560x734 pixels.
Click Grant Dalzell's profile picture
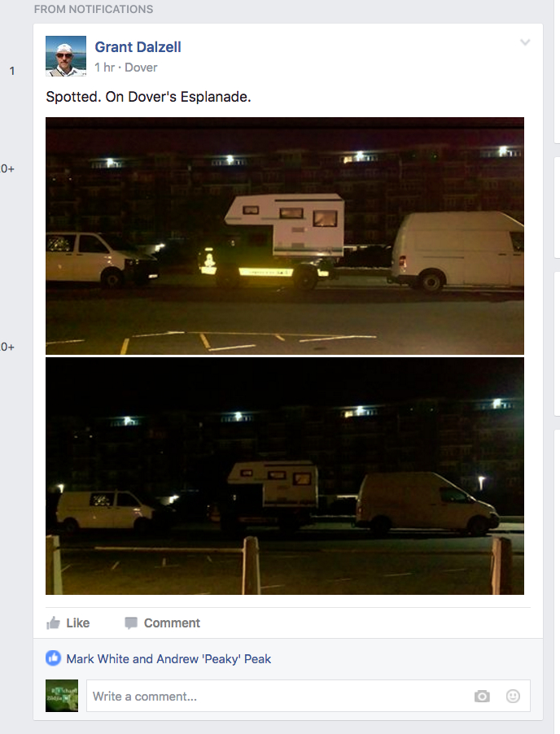pos(66,56)
